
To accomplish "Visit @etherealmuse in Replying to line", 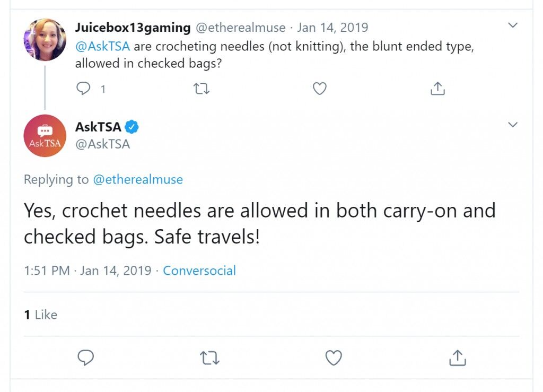I will click(138, 179).
